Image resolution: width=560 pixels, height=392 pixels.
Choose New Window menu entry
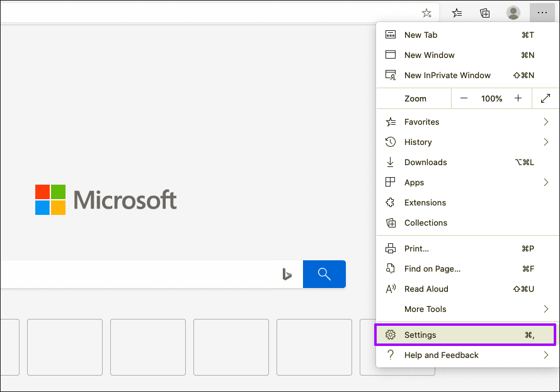click(467, 55)
